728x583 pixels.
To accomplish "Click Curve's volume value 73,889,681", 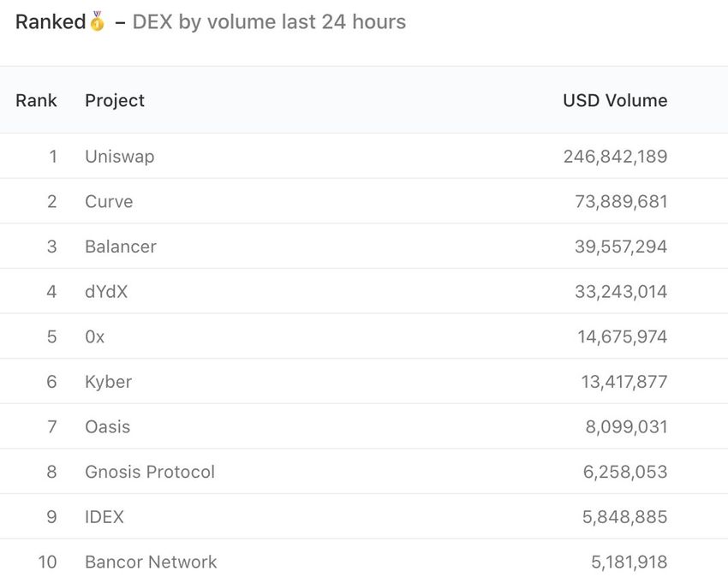I will pos(620,202).
